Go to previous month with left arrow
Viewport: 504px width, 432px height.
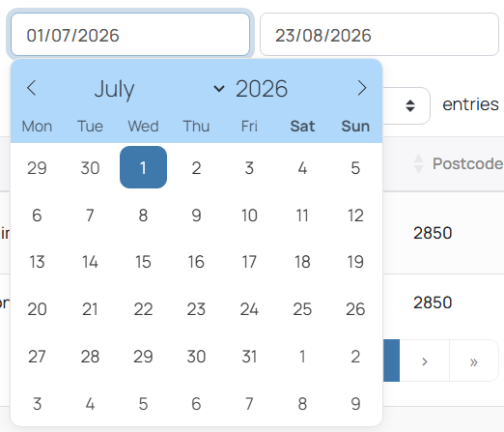point(31,88)
